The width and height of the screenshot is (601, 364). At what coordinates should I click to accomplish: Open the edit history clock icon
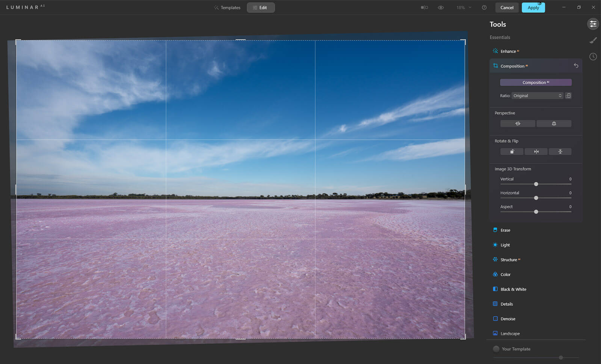(593, 57)
